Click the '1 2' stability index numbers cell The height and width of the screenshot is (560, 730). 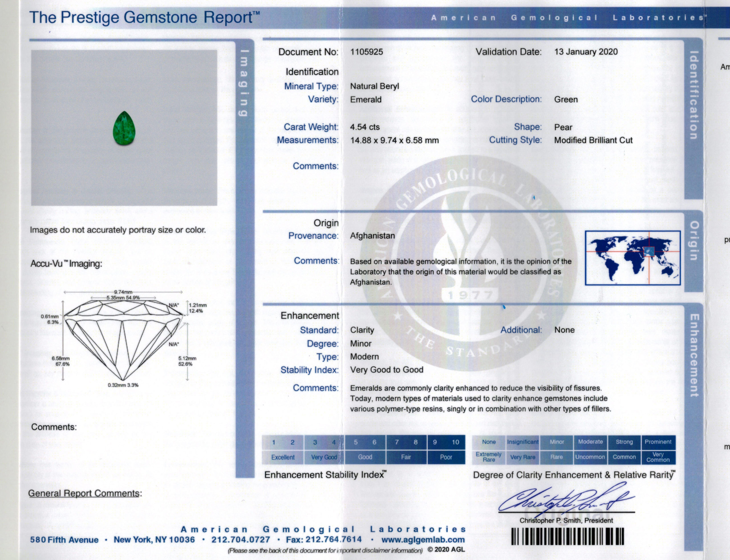point(283,442)
